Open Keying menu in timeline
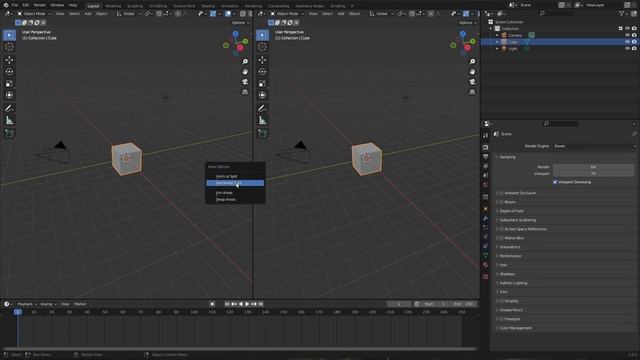 pos(48,304)
